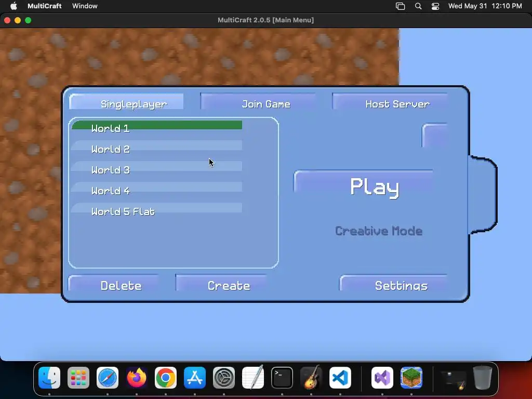
Task: Toggle Creative Mode
Action: click(x=379, y=231)
